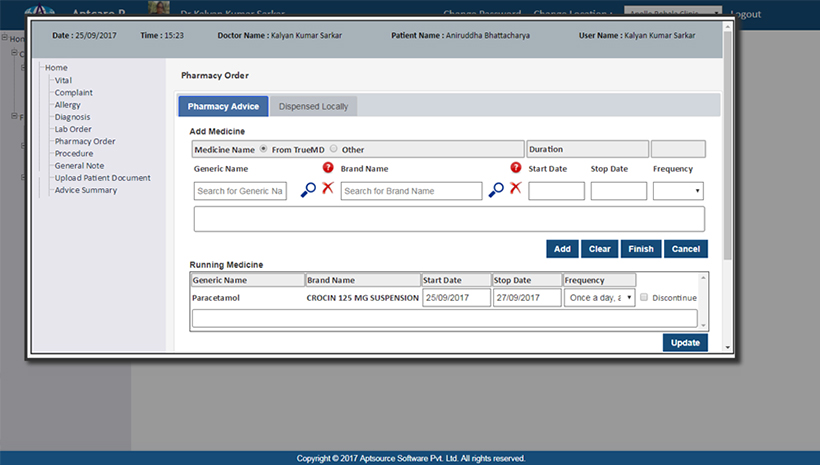Click the dialog's vertical scrollbar

pos(727,150)
